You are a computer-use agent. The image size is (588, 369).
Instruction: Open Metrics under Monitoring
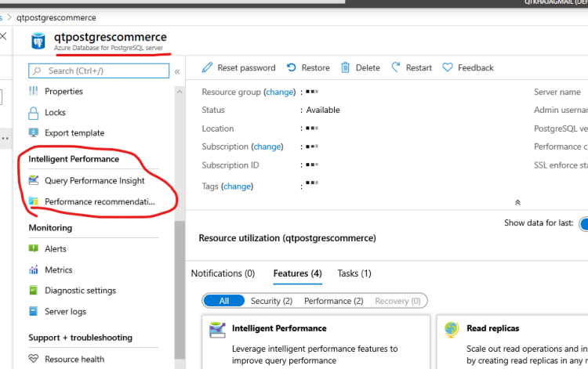[59, 270]
